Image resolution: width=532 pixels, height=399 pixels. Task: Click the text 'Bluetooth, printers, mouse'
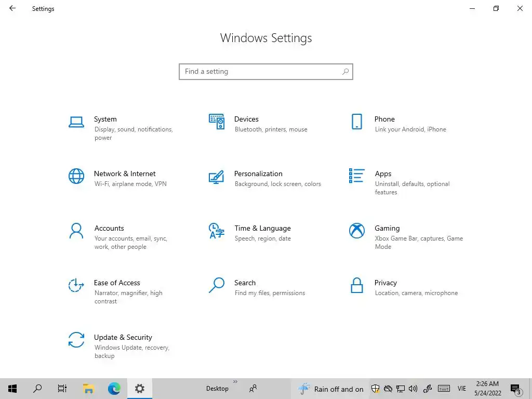coord(271,129)
